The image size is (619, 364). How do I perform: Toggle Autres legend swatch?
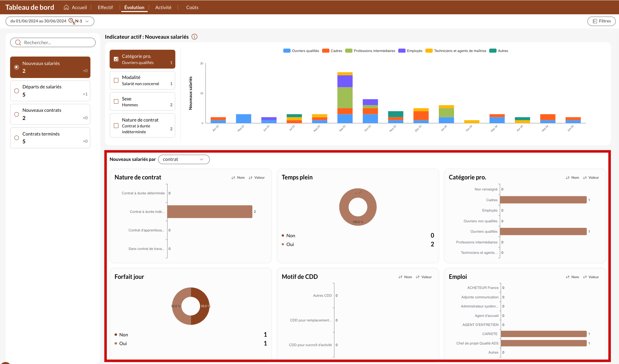coord(493,51)
